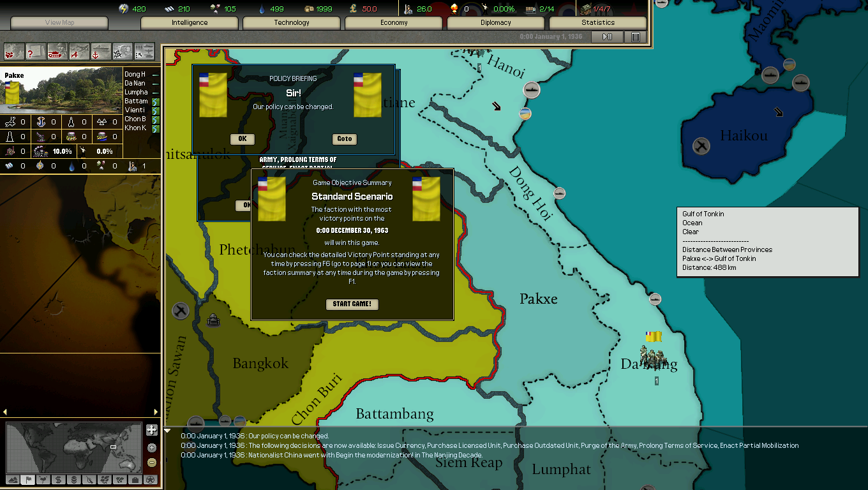Select the regions map mode icon

pos(104,480)
